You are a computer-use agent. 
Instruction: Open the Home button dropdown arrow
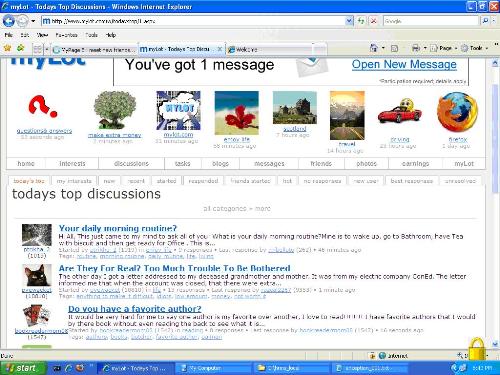click(x=383, y=48)
